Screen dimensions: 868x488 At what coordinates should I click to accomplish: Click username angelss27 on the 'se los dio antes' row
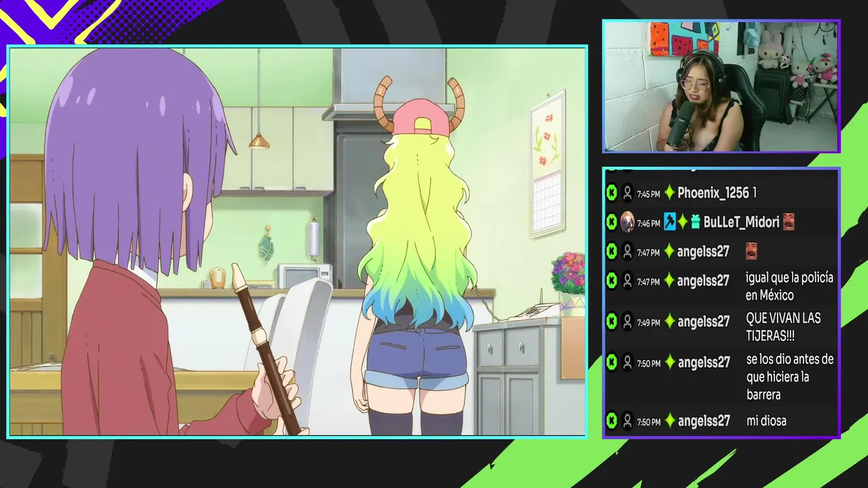point(703,363)
